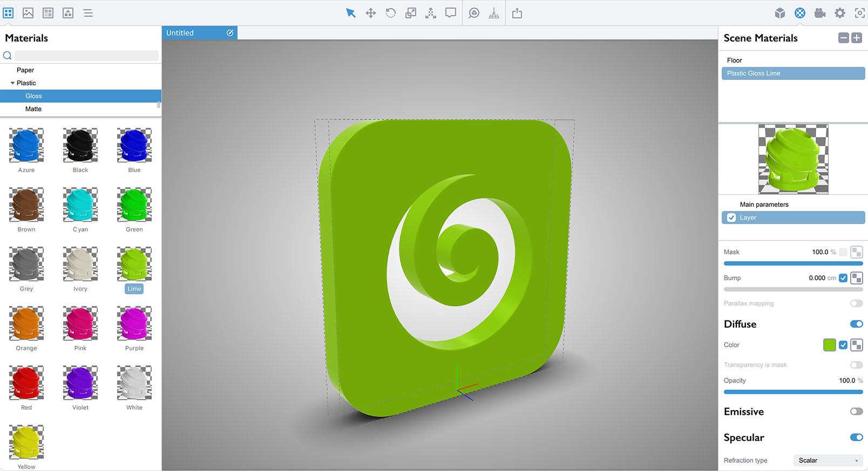Screen dimensions: 868x471
Task: Open the materials library grid tab
Action: click(8, 13)
